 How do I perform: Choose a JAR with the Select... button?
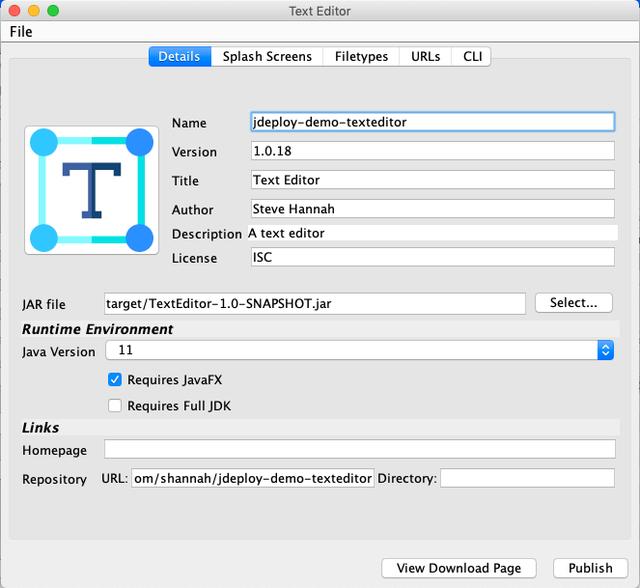[x=573, y=303]
